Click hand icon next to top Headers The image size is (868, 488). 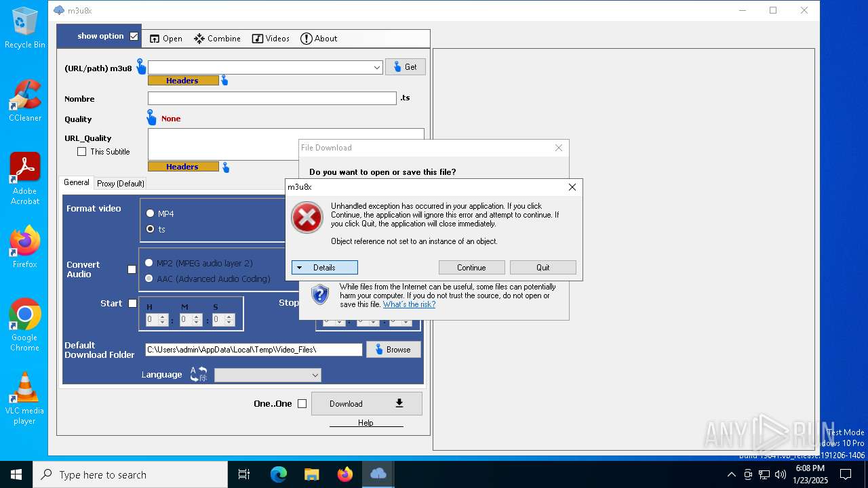[x=224, y=81]
